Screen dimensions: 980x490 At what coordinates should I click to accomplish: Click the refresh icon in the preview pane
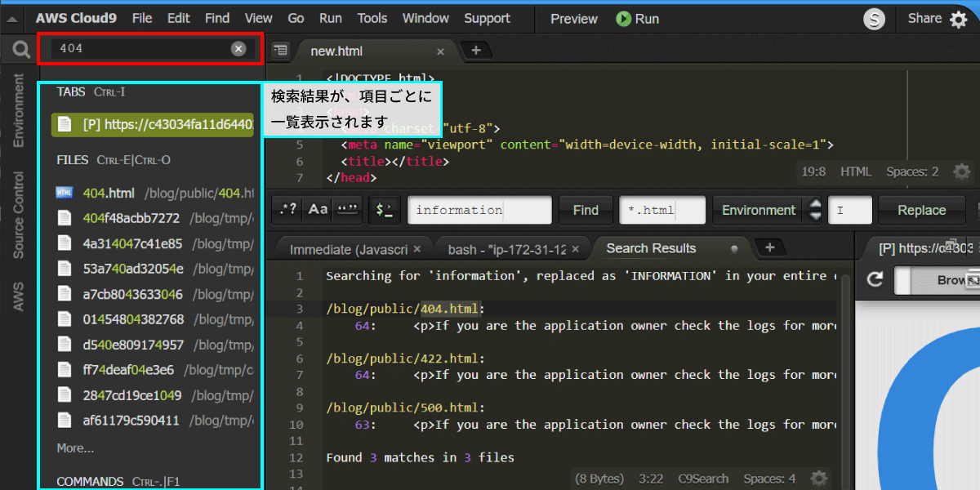[875, 280]
